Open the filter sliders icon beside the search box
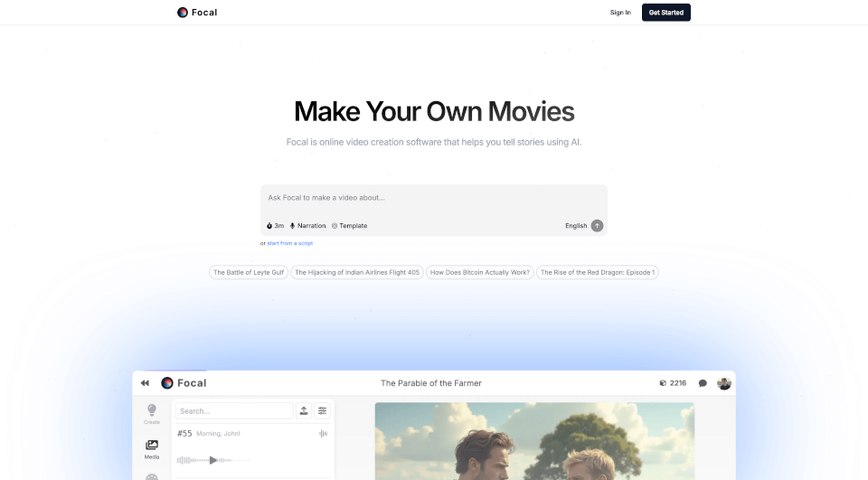 tap(323, 410)
